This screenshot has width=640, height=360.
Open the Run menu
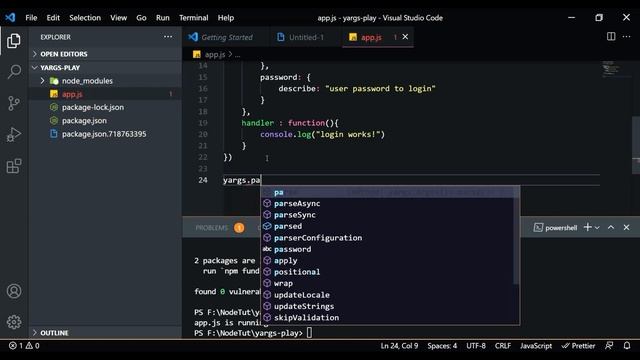[162, 18]
